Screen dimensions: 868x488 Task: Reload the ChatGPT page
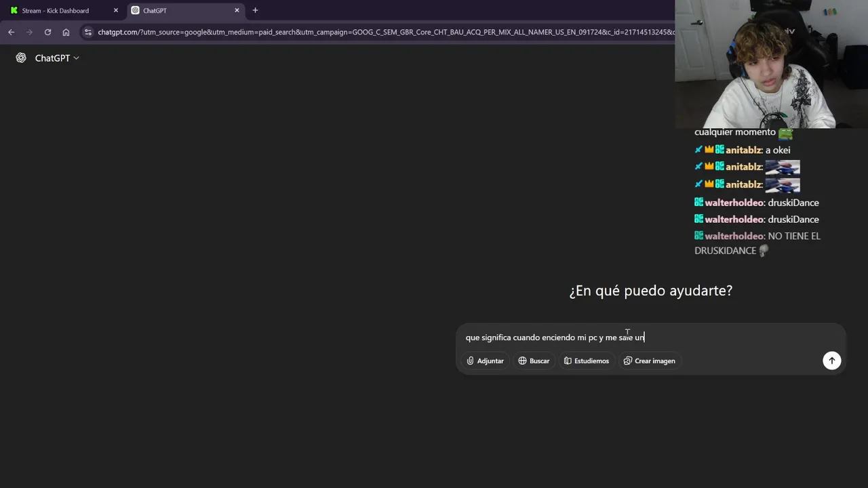47,32
